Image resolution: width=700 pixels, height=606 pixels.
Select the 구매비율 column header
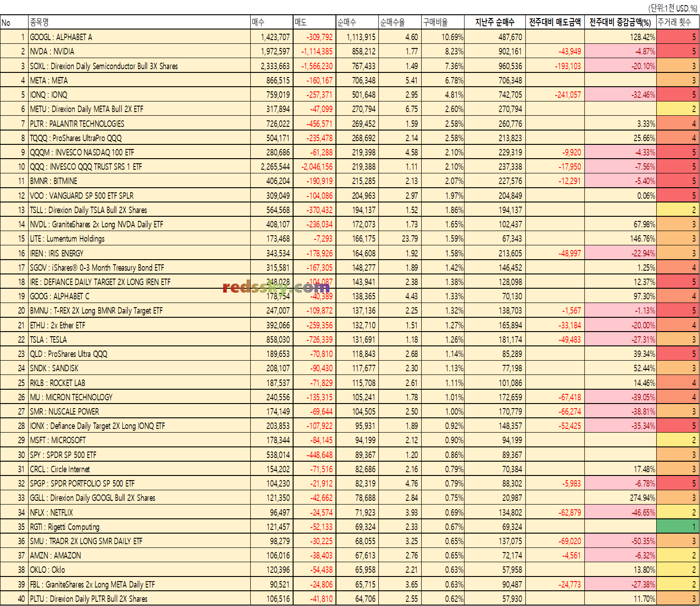click(443, 22)
